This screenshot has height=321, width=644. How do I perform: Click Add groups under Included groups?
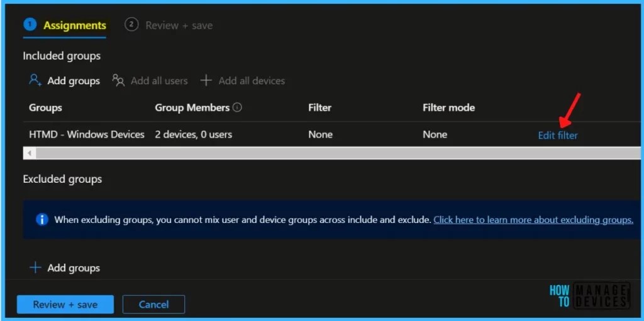point(65,81)
